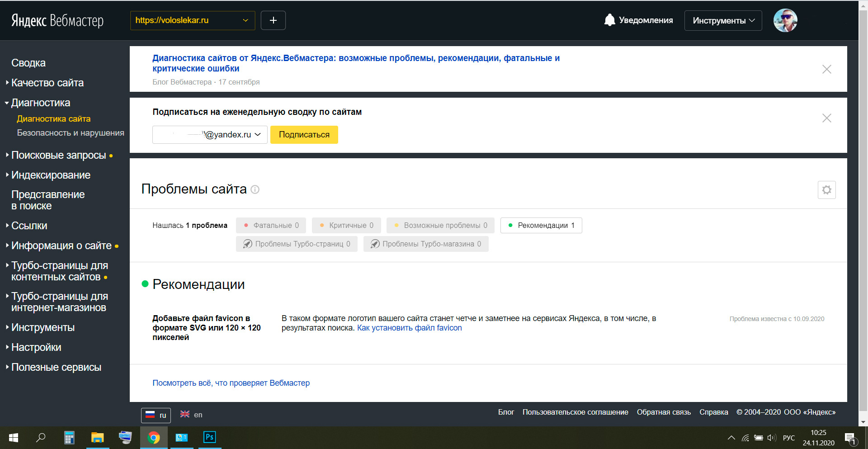Viewport: 868px width, 449px height.
Task: Open File Explorer from the taskbar
Action: click(97, 438)
